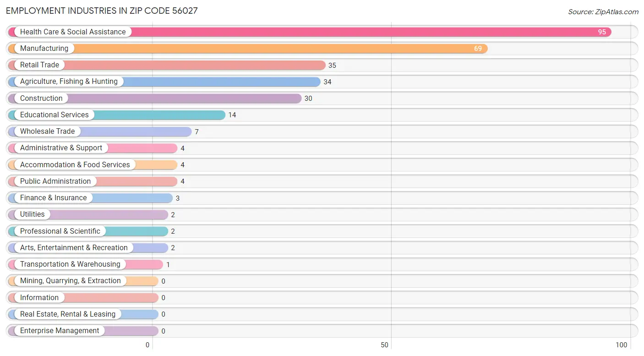
Task: Click the value 1 next to Transportation bar
Action: click(168, 265)
